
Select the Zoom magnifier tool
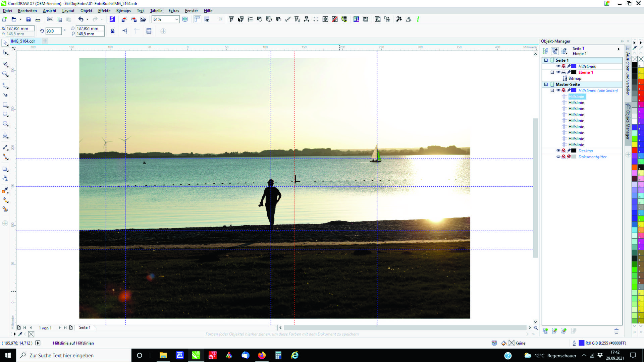[x=5, y=74]
